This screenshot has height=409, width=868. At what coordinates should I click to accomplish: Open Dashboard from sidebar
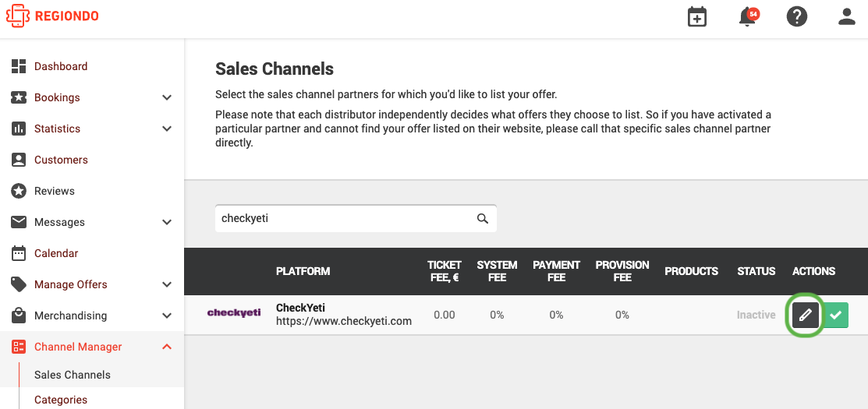tap(61, 66)
